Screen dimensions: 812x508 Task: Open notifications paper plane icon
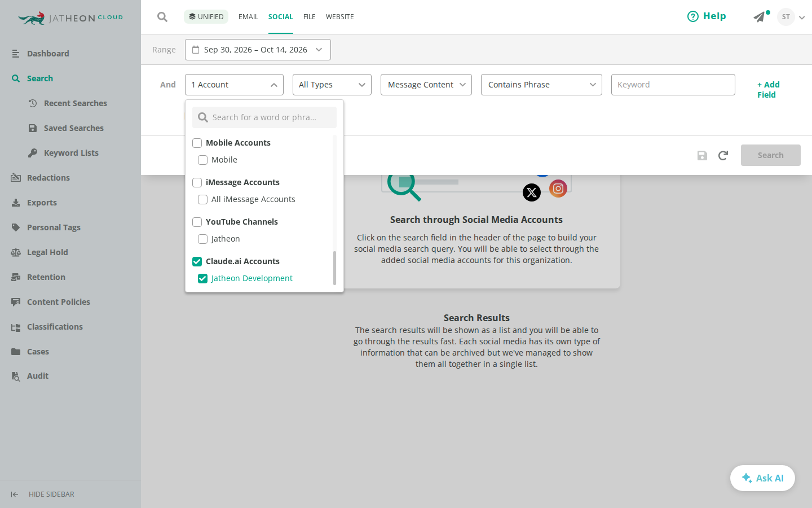[x=760, y=17]
